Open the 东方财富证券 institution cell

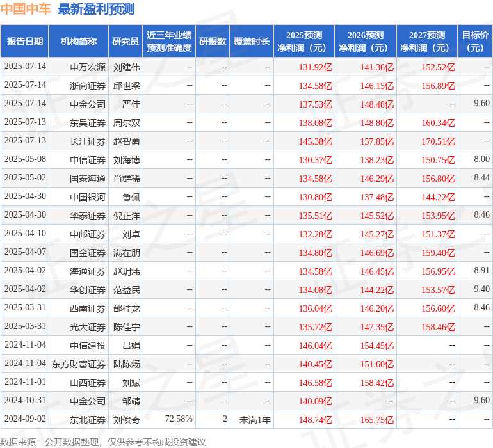click(x=79, y=364)
